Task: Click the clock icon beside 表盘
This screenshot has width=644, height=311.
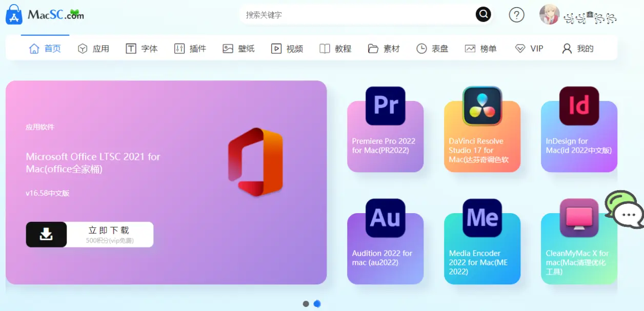Action: pos(421,49)
